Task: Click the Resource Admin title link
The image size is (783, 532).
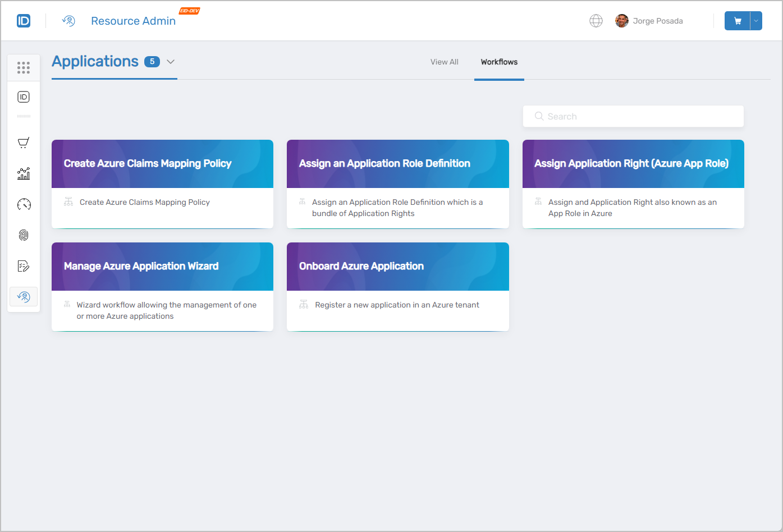Action: (133, 20)
